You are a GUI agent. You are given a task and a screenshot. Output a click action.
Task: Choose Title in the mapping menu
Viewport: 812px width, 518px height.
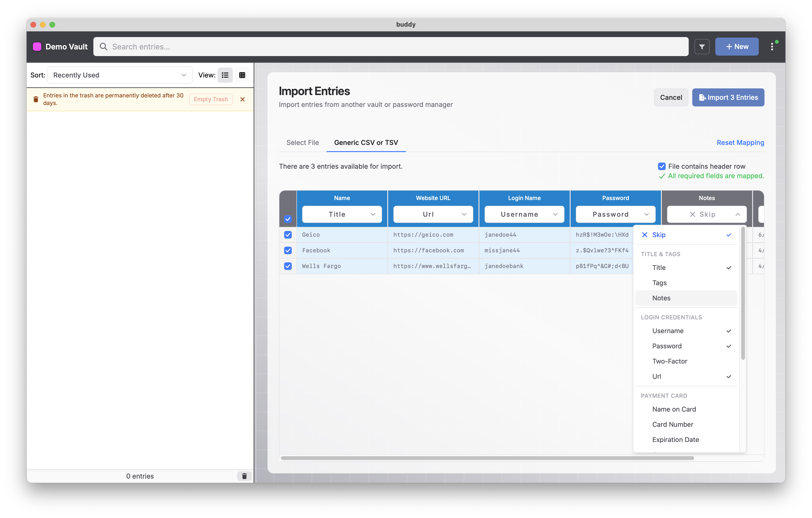click(x=686, y=267)
